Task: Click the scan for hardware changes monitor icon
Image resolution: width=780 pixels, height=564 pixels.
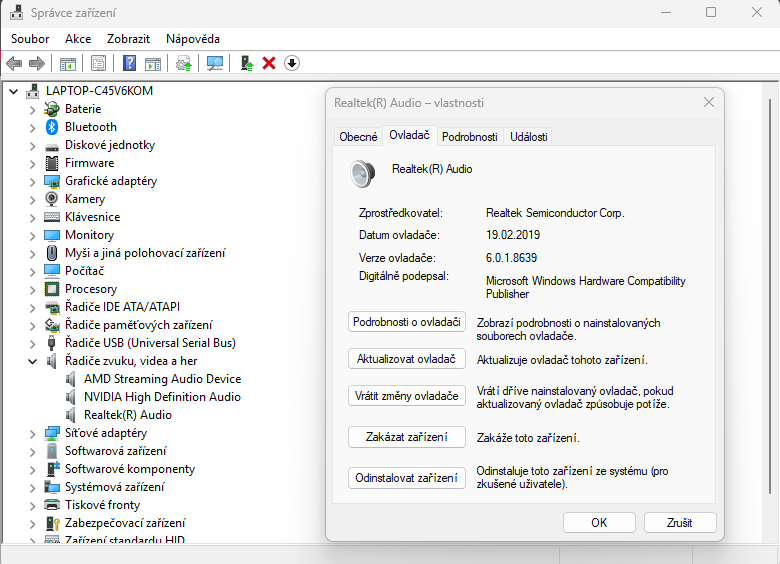Action: tap(215, 63)
